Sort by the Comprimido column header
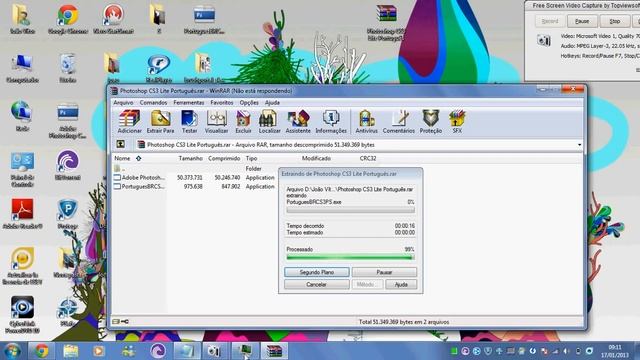Viewport: 640px width, 360px height. (224, 158)
